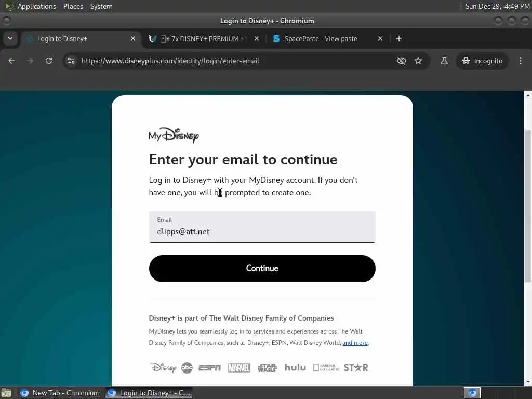532x399 pixels.
Task: Expand the tab search dropdown arrow
Action: [x=10, y=38]
